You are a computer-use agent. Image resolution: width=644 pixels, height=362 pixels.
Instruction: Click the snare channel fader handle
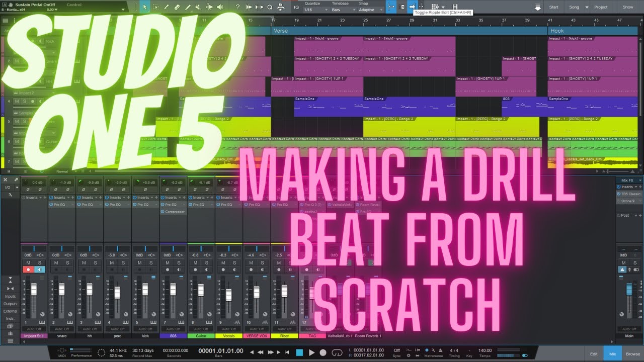click(x=62, y=289)
